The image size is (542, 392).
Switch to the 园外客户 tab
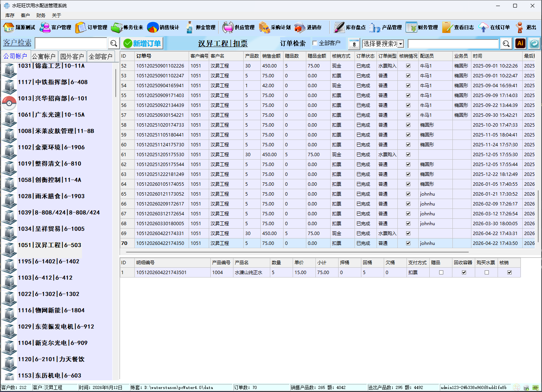click(x=72, y=56)
